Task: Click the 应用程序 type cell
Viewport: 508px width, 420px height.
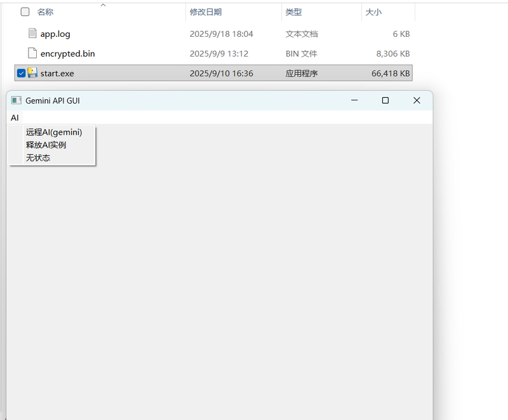Action: pyautogui.click(x=302, y=74)
